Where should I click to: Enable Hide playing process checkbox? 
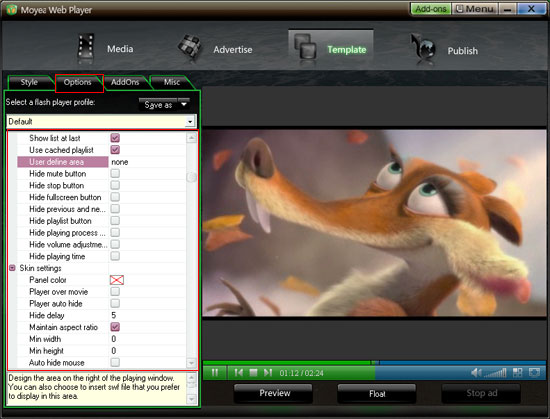coord(115,232)
